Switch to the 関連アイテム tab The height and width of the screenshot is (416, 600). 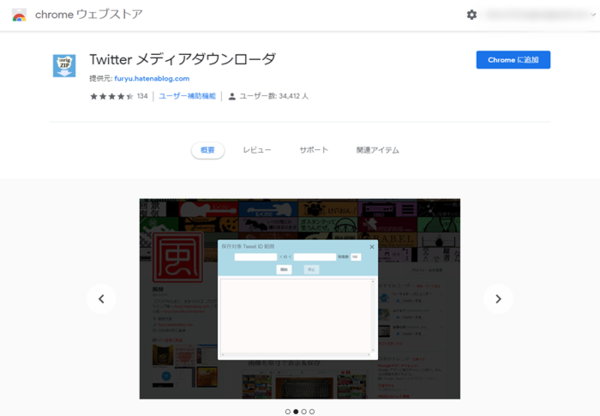tap(378, 150)
